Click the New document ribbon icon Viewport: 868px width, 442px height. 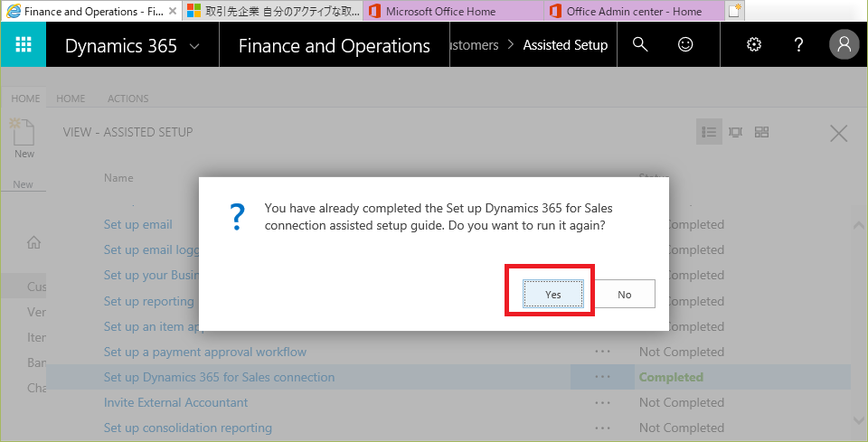(x=24, y=138)
